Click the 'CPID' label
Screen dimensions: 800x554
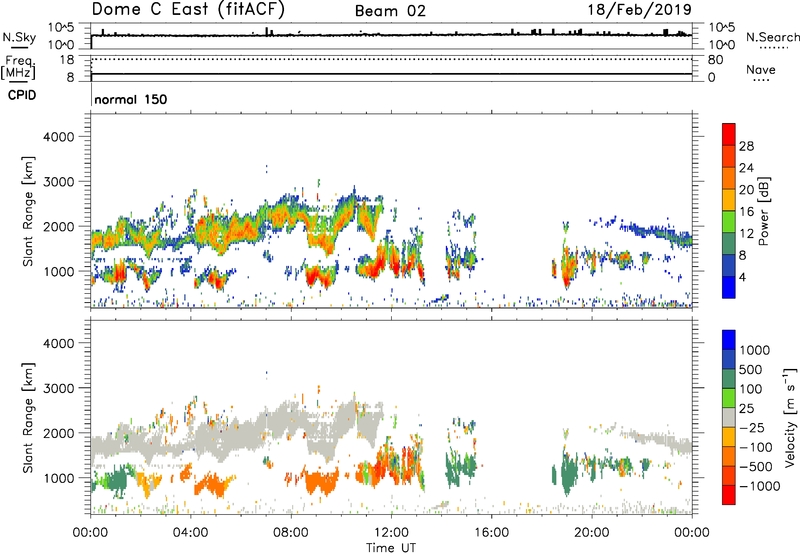[22, 95]
